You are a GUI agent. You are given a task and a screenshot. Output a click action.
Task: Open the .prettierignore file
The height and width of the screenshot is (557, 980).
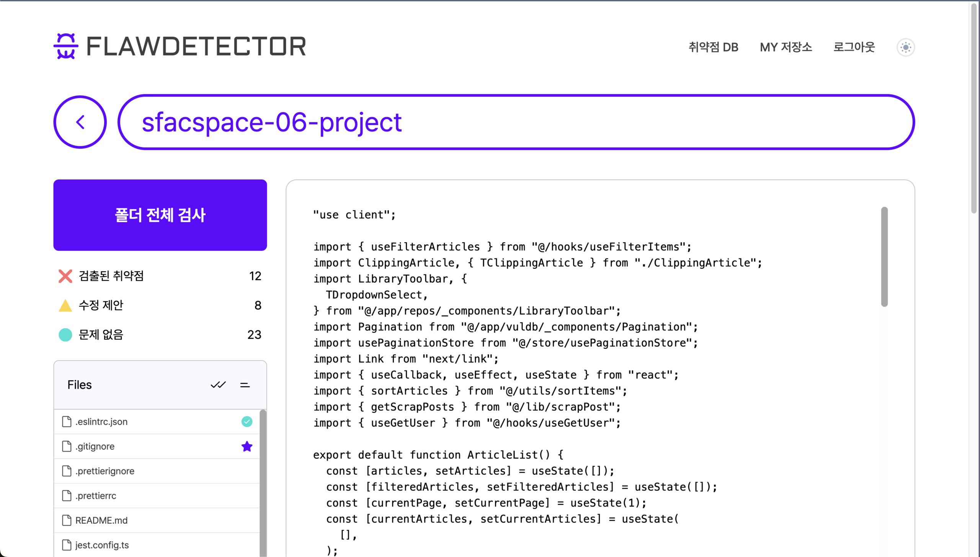[x=157, y=471]
